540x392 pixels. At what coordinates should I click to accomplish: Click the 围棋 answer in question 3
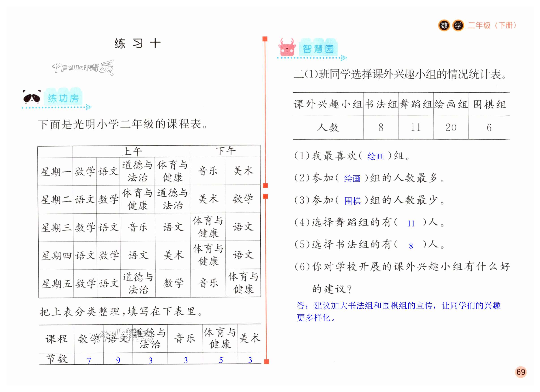352,201
